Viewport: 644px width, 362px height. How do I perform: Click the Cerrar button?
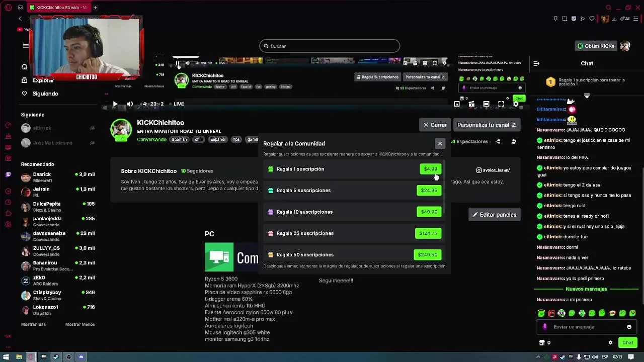click(x=435, y=125)
